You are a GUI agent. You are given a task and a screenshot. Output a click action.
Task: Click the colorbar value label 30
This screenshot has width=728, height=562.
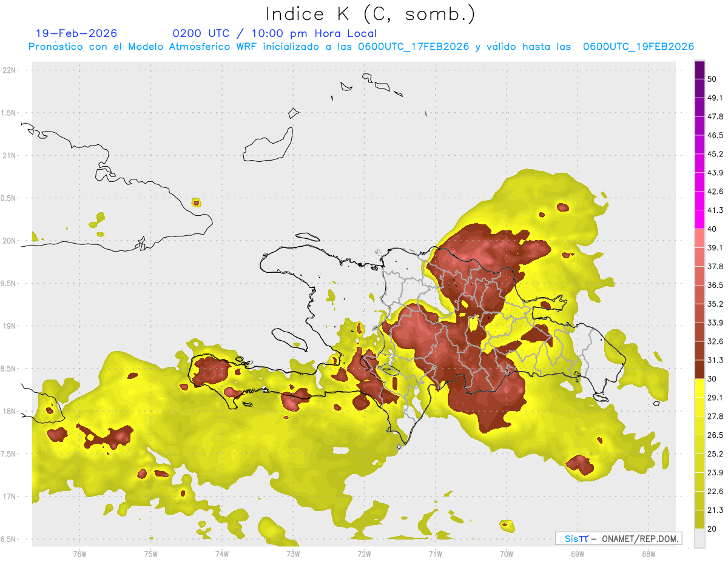point(712,379)
